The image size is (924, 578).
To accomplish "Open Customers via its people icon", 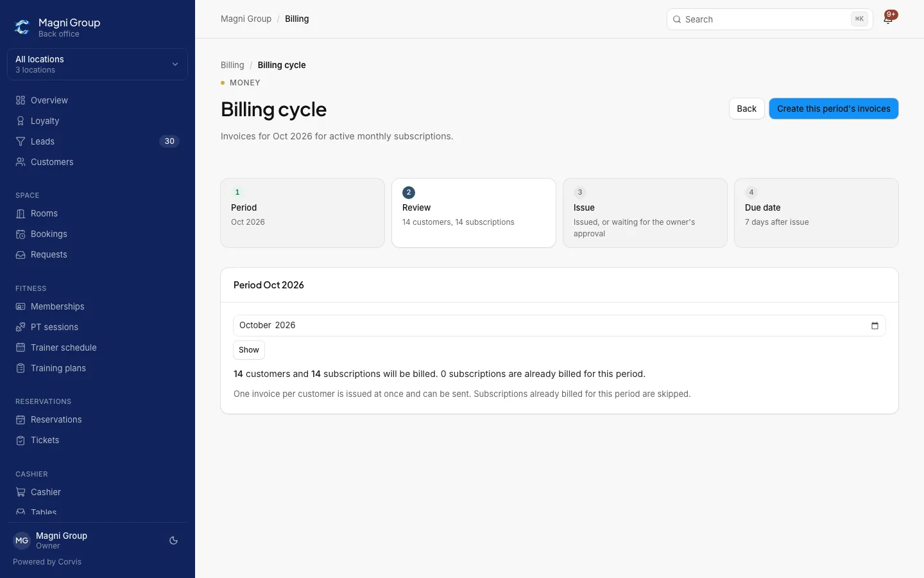I will tap(21, 162).
